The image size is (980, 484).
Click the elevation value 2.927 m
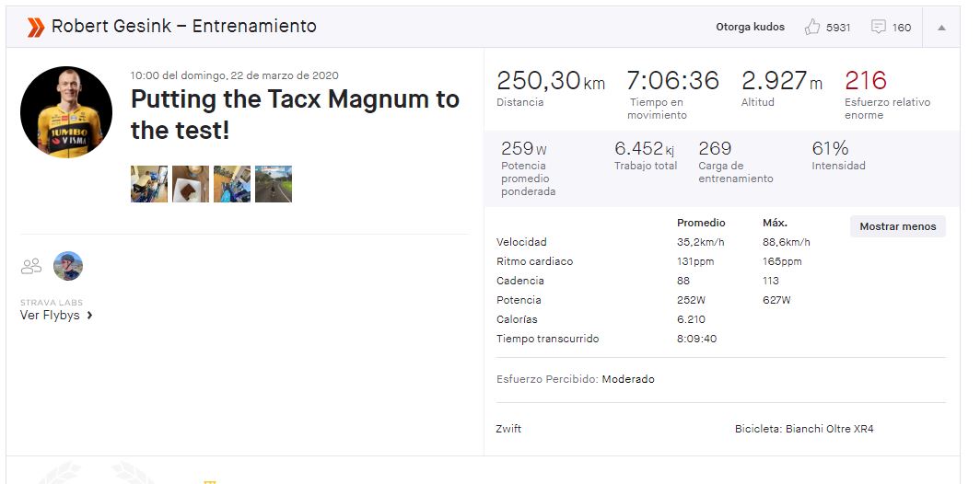782,81
